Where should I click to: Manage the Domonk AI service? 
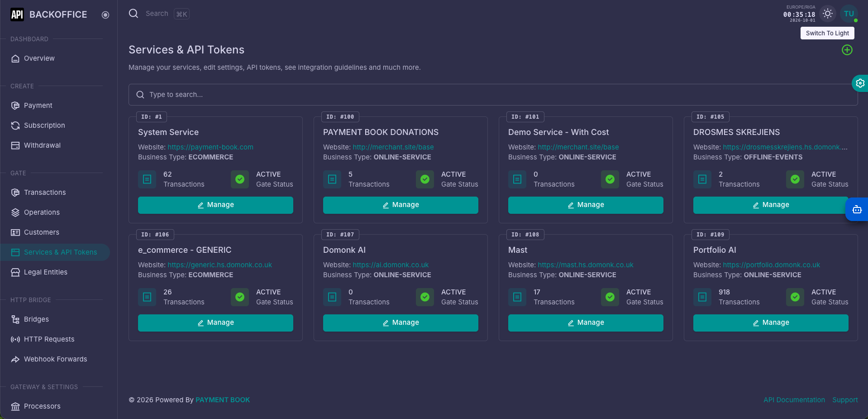[401, 323]
